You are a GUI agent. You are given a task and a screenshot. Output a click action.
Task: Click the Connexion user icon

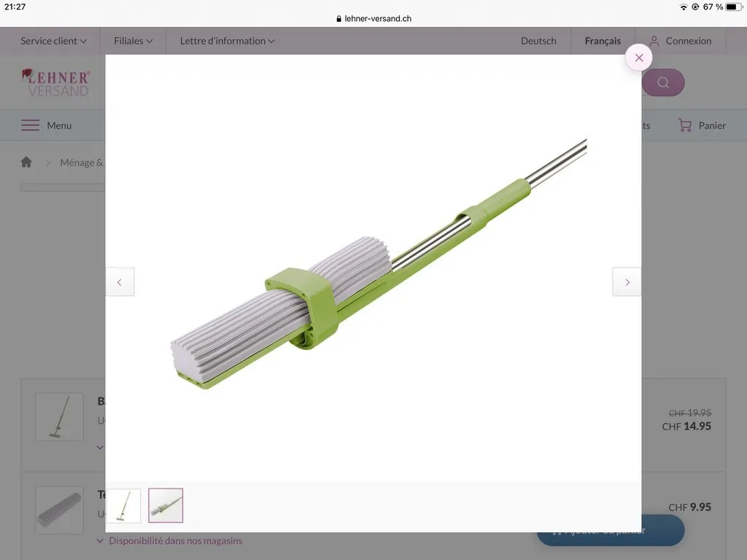pyautogui.click(x=654, y=41)
